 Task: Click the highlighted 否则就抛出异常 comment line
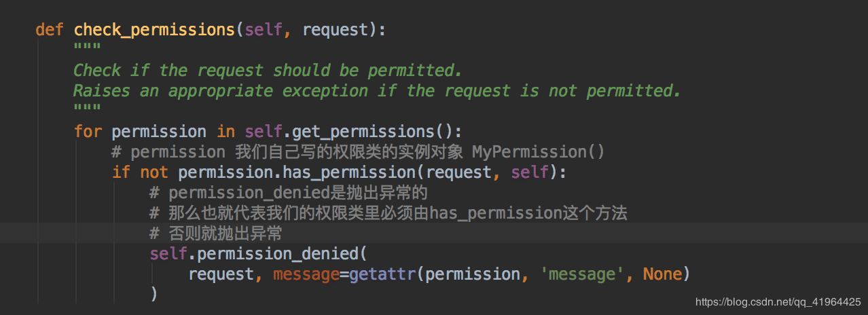point(216,234)
